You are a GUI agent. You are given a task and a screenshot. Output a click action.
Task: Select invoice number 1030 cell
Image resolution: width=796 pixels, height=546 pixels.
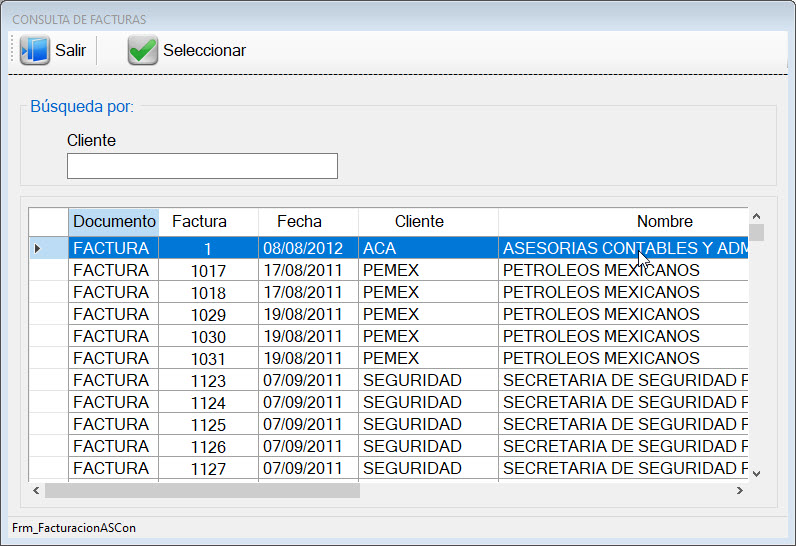[209, 336]
